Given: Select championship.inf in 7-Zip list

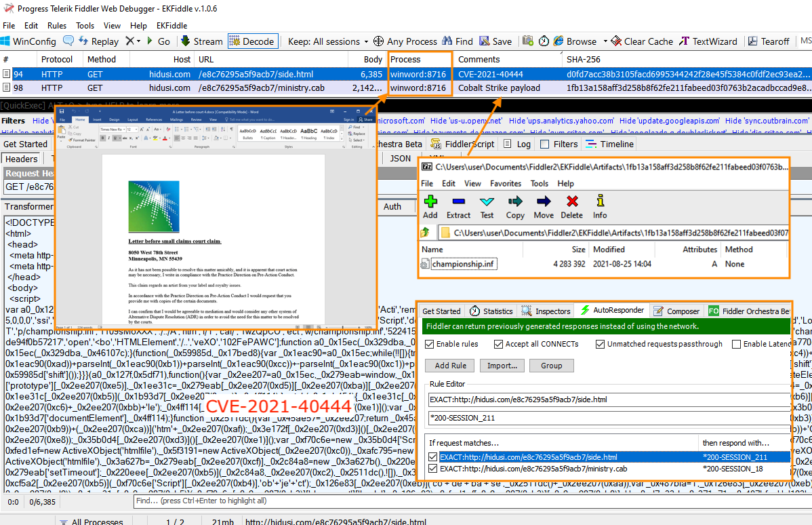Looking at the screenshot, I should [x=464, y=264].
